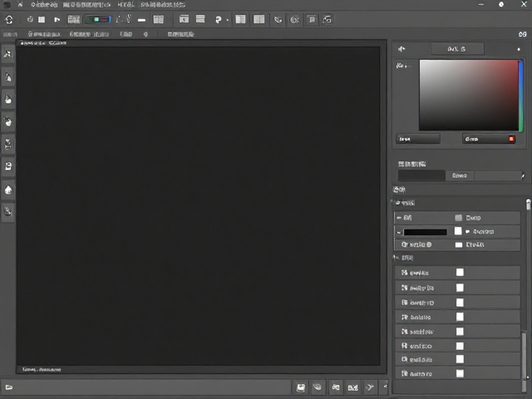Click the circular refresh icon at toolbar start

pyautogui.click(x=9, y=20)
